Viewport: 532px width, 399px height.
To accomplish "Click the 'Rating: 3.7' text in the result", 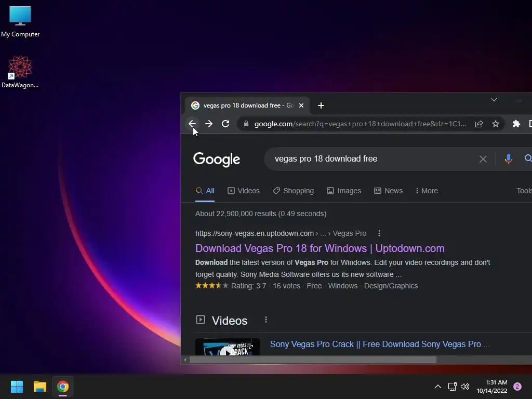I will (x=249, y=286).
